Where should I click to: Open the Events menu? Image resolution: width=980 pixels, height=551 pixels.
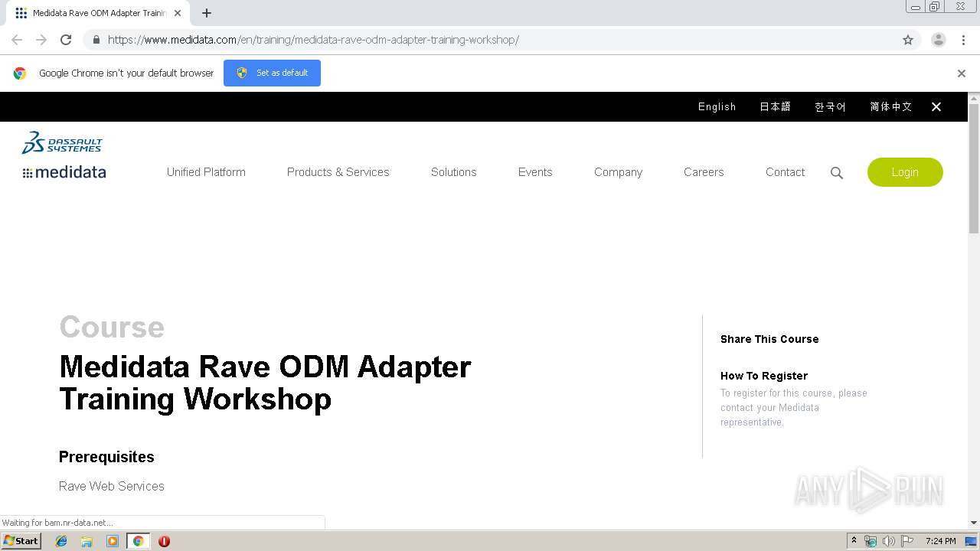[535, 172]
